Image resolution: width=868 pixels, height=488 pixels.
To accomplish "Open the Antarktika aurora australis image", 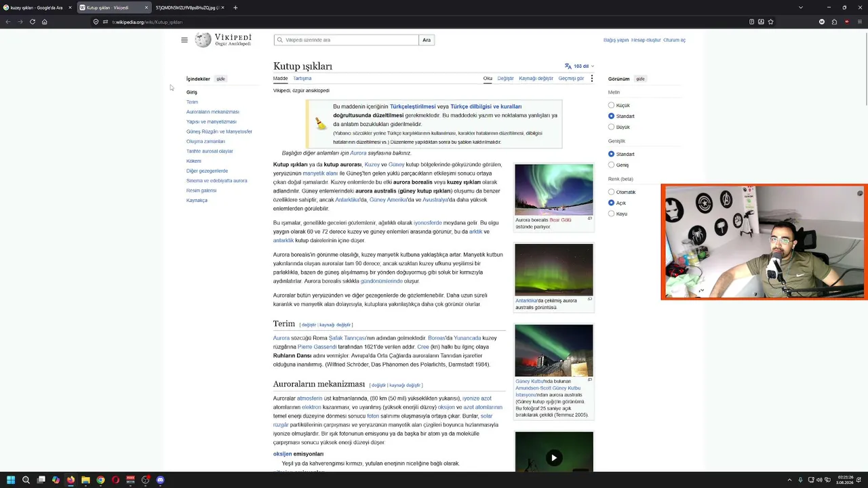I will click(554, 270).
